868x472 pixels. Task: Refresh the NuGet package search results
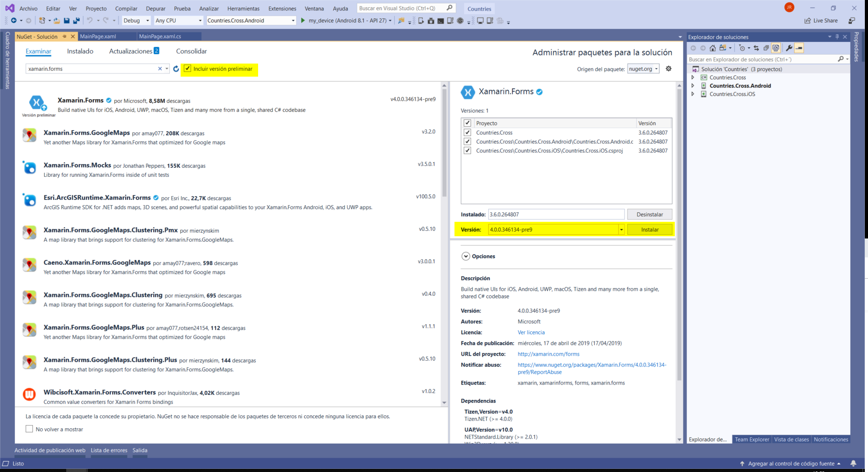pos(176,69)
